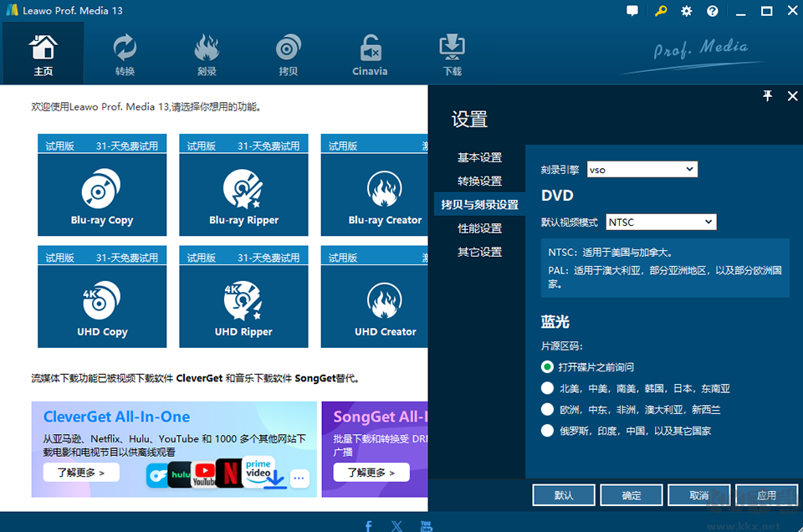This screenshot has width=803, height=532.
Task: Open settings via title bar gear icon
Action: click(686, 11)
